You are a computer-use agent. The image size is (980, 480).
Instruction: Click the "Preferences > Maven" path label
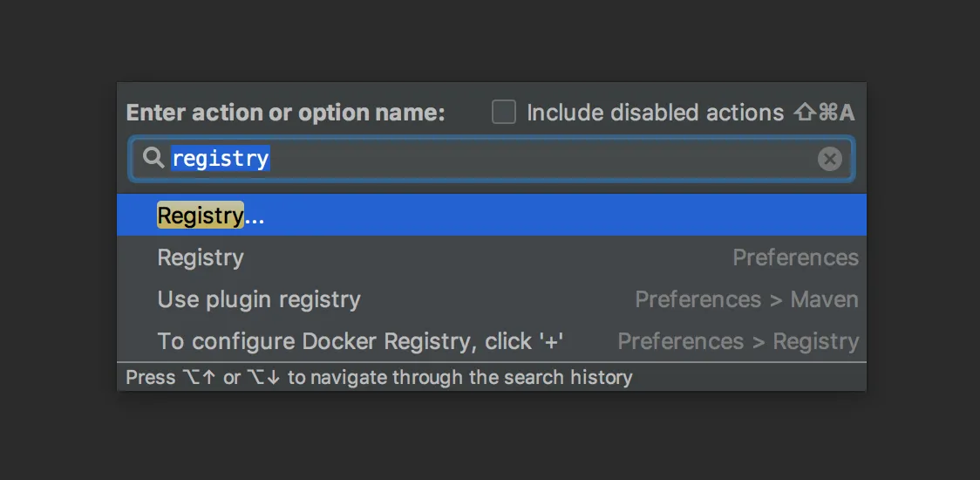747,299
